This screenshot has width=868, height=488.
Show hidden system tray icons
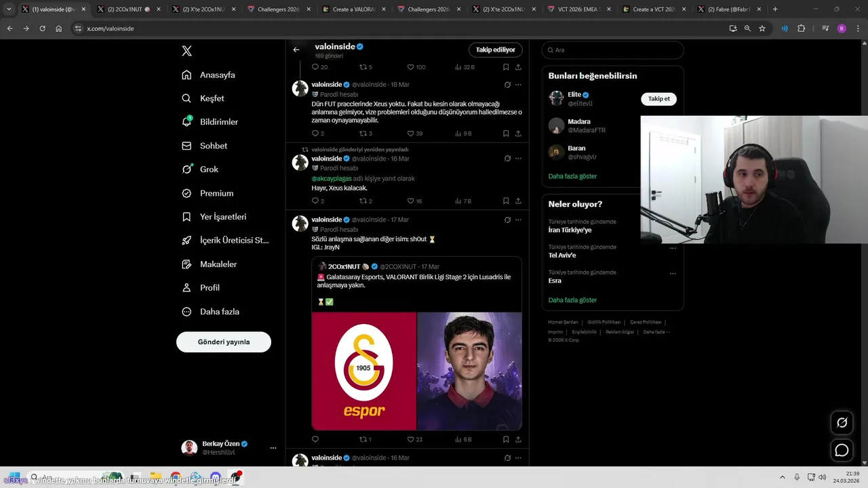[782, 477]
